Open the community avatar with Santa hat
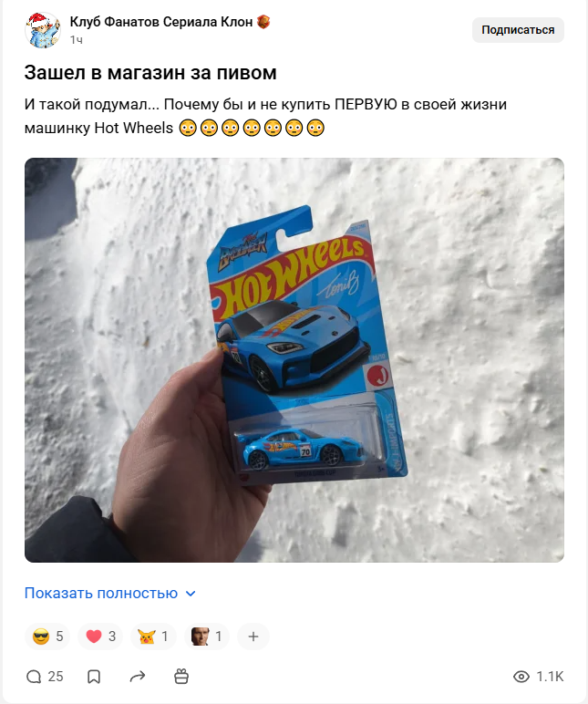The width and height of the screenshot is (588, 704). point(43,30)
